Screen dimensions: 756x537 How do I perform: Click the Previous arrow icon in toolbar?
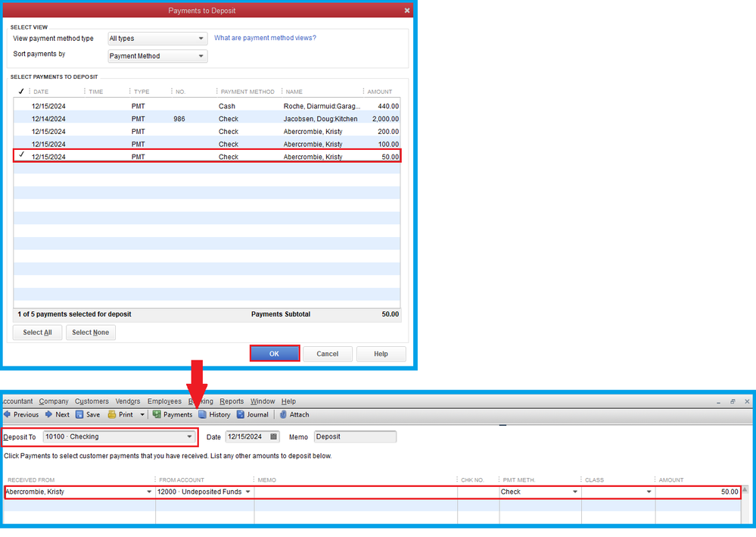pyautogui.click(x=7, y=415)
